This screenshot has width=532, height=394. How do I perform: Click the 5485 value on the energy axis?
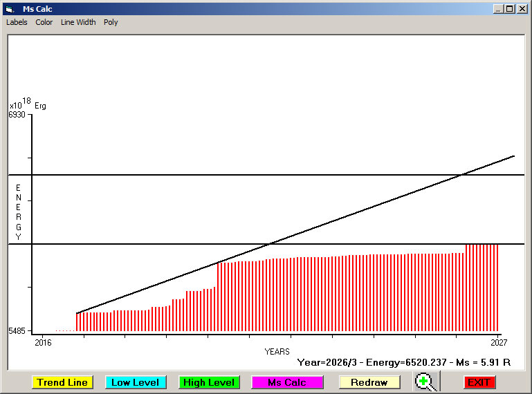(17, 332)
